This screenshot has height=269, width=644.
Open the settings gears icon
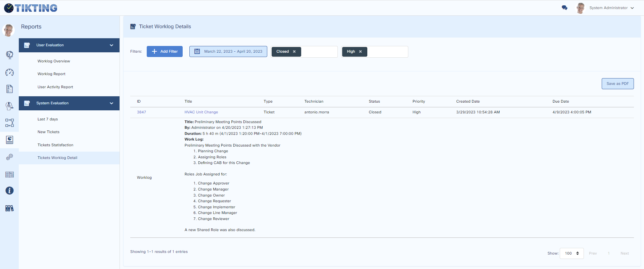[x=9, y=157]
